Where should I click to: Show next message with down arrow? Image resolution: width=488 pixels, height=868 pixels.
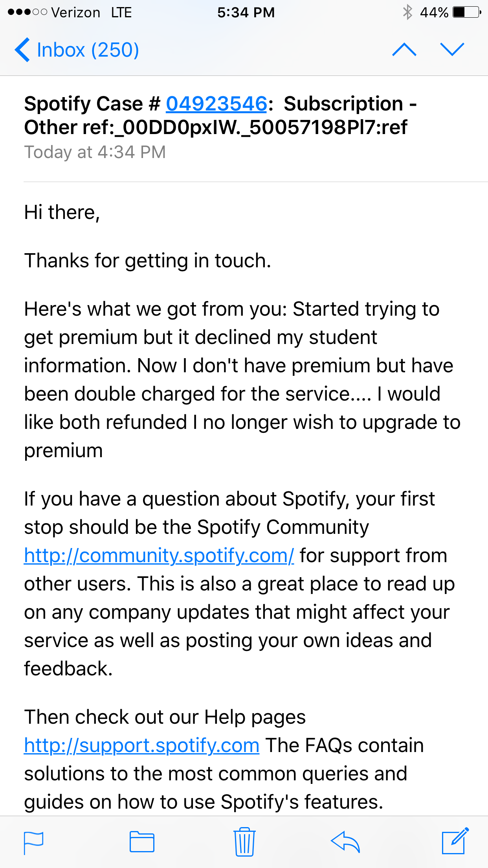pyautogui.click(x=452, y=50)
